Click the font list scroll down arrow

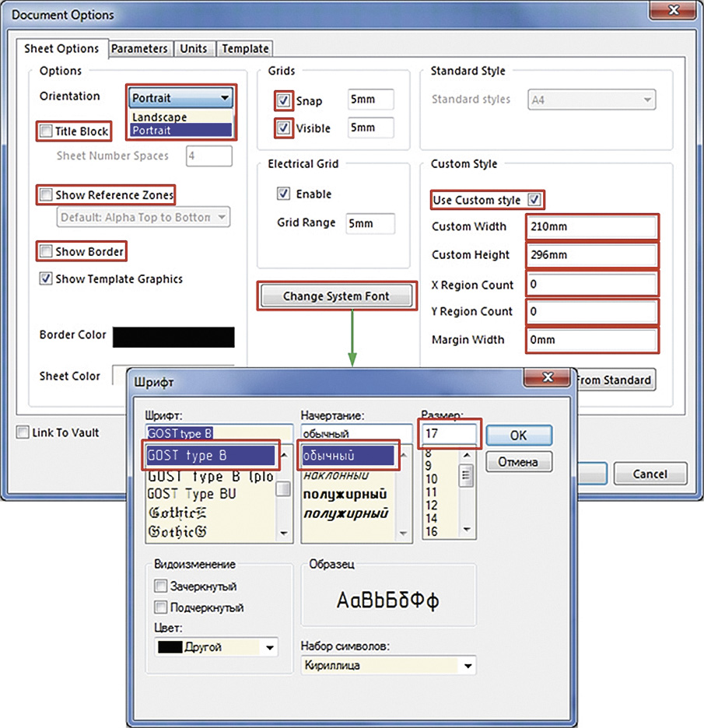[284, 533]
